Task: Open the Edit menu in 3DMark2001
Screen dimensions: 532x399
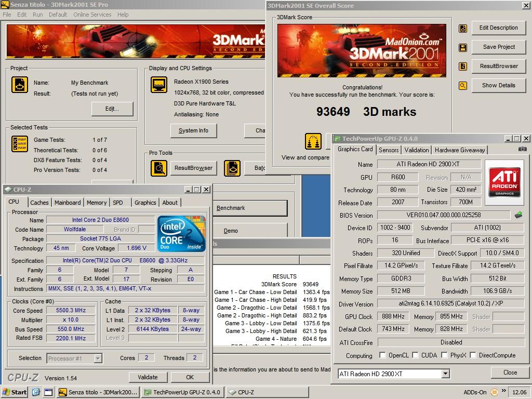Action: click(x=22, y=15)
